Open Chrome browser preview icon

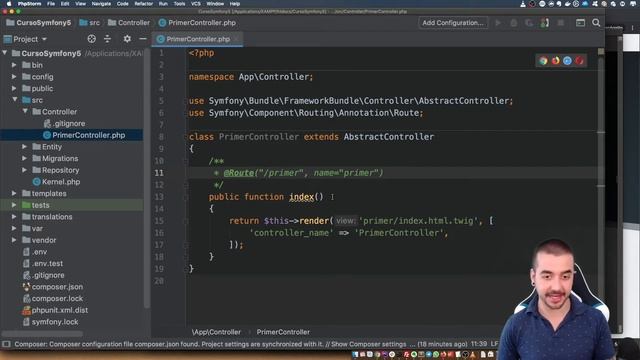click(x=543, y=61)
